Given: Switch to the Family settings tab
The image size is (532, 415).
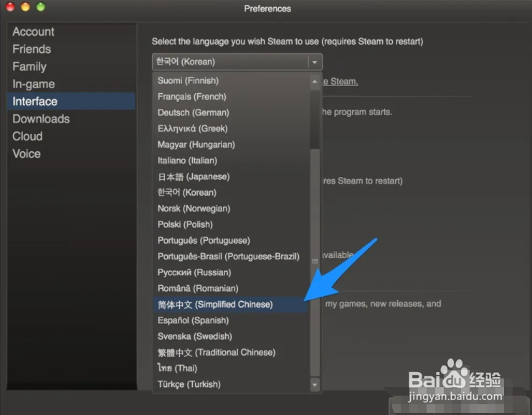Looking at the screenshot, I should (x=71, y=67).
